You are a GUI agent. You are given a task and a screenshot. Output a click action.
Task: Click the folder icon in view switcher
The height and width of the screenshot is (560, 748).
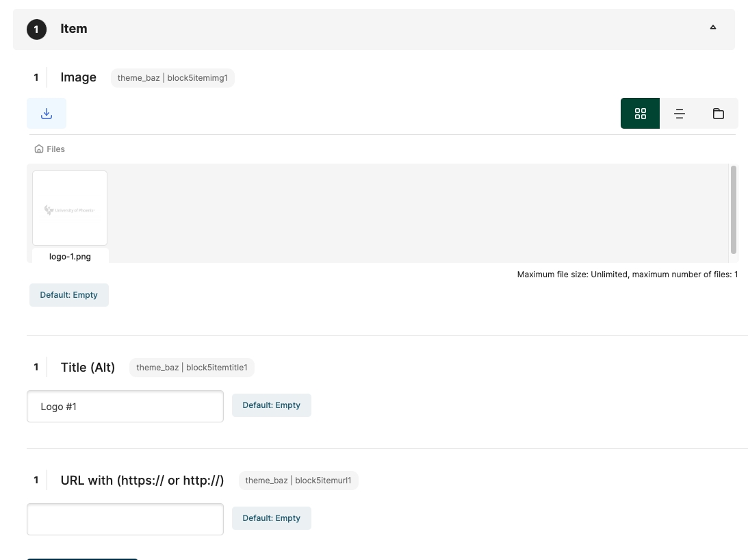(x=718, y=114)
